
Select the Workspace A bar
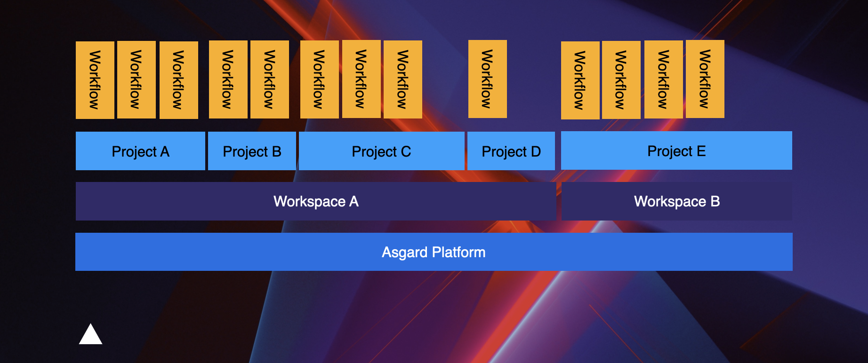coord(315,201)
